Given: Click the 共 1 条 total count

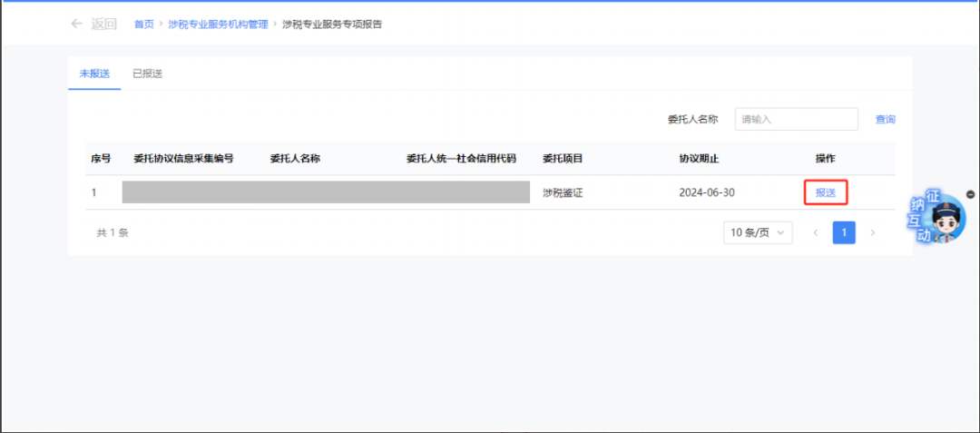Looking at the screenshot, I should (x=113, y=232).
